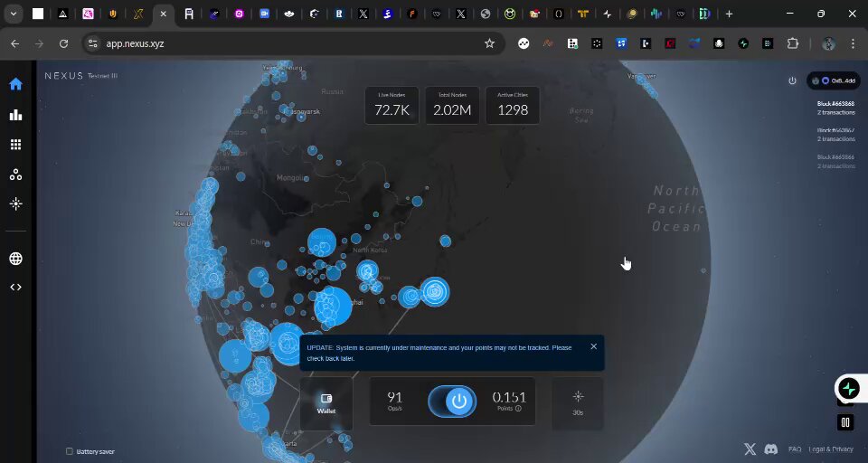Image resolution: width=868 pixels, height=463 pixels.
Task: Click the red icon extension in toolbar
Action: coord(670,43)
